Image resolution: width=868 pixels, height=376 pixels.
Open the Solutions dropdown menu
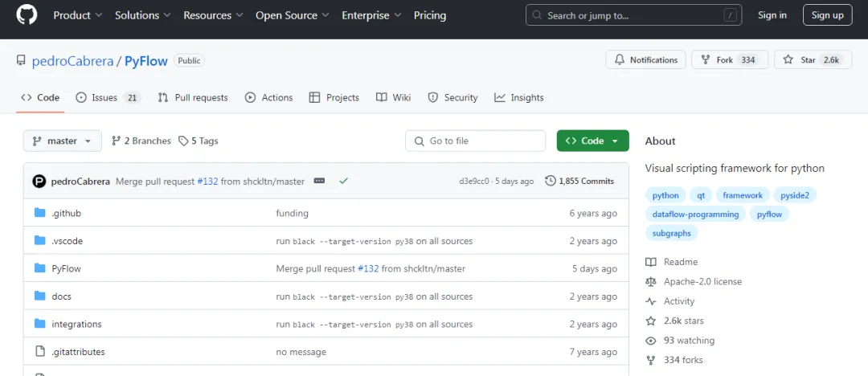143,15
